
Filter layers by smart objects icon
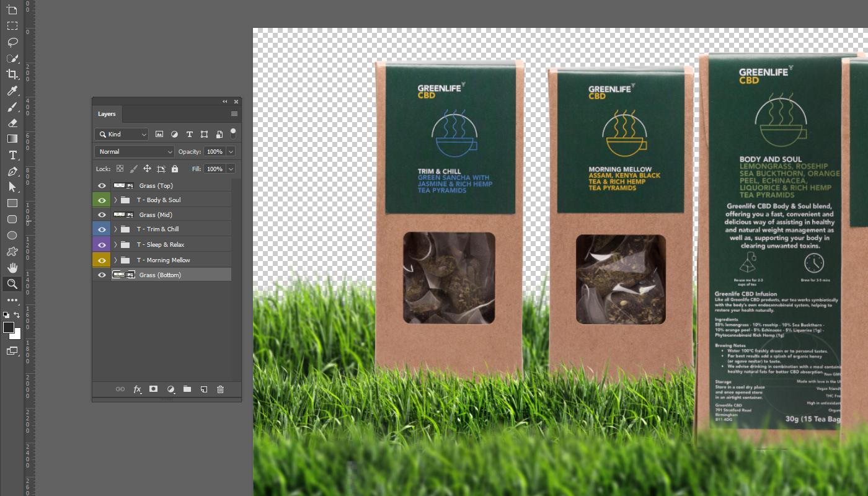(219, 135)
